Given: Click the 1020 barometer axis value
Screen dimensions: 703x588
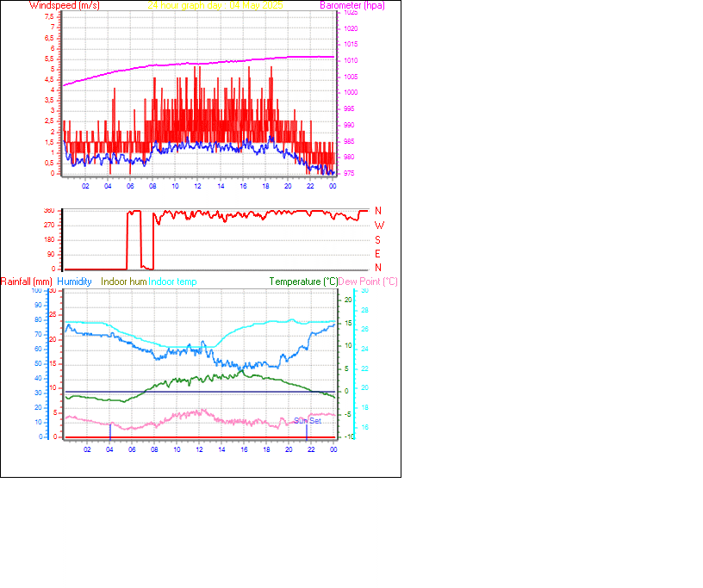Looking at the screenshot, I should point(351,28).
